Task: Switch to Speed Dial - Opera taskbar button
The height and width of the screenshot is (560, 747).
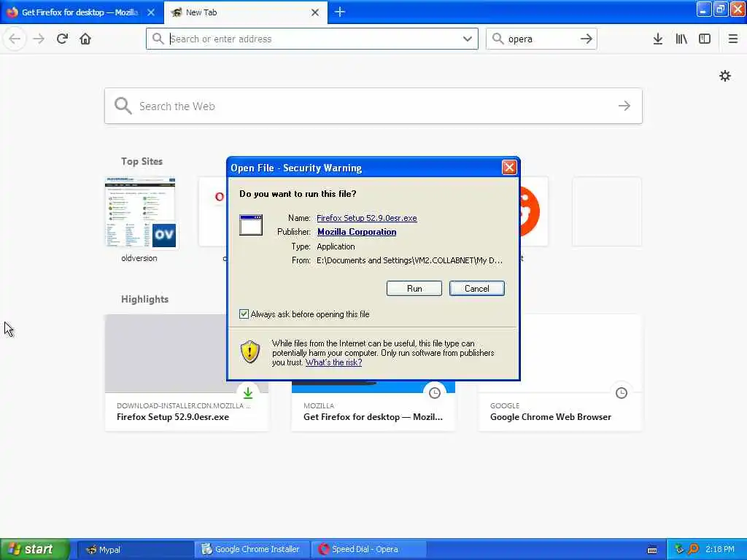Action: [368, 549]
